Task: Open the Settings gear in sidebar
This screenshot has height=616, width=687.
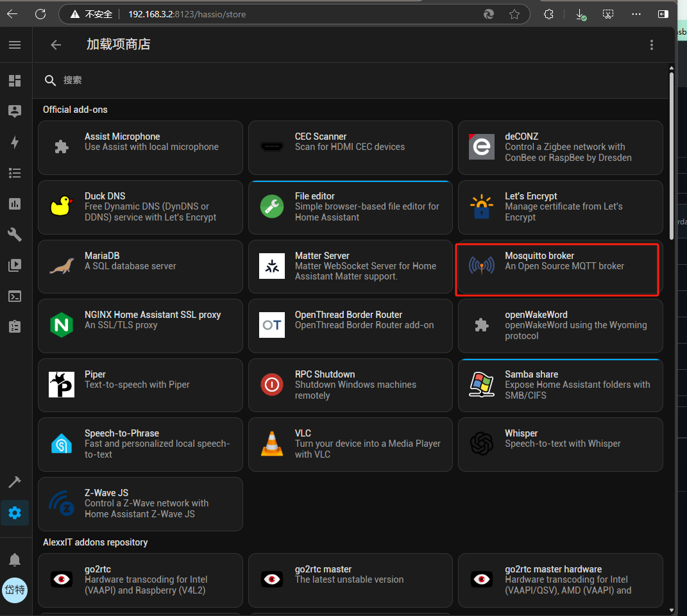Action: [x=15, y=513]
